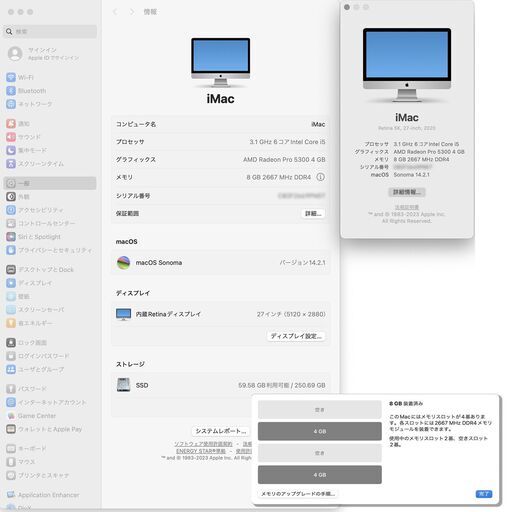The width and height of the screenshot is (512, 512).
Task: Open スクリーンタイム in the sidebar
Action: click(50, 164)
